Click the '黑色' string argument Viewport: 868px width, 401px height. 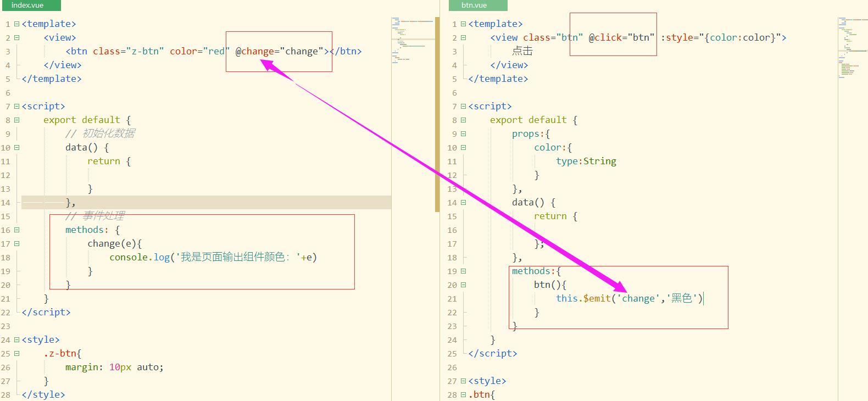[682, 299]
